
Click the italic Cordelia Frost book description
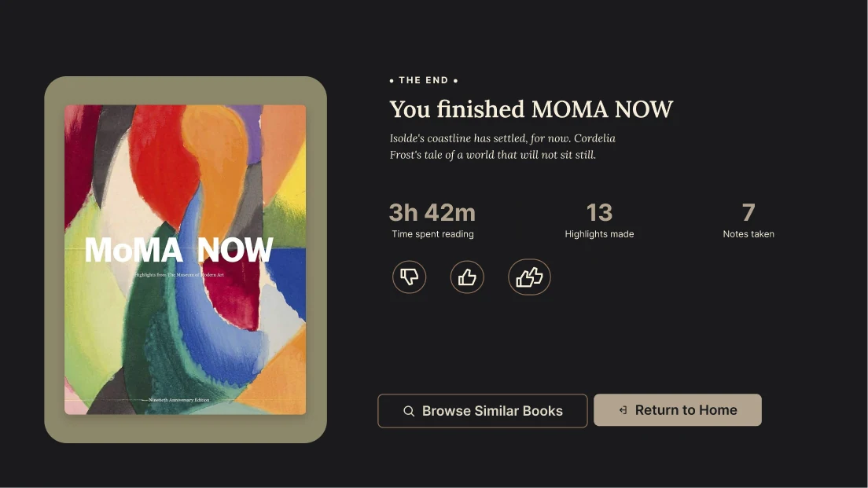coord(502,147)
